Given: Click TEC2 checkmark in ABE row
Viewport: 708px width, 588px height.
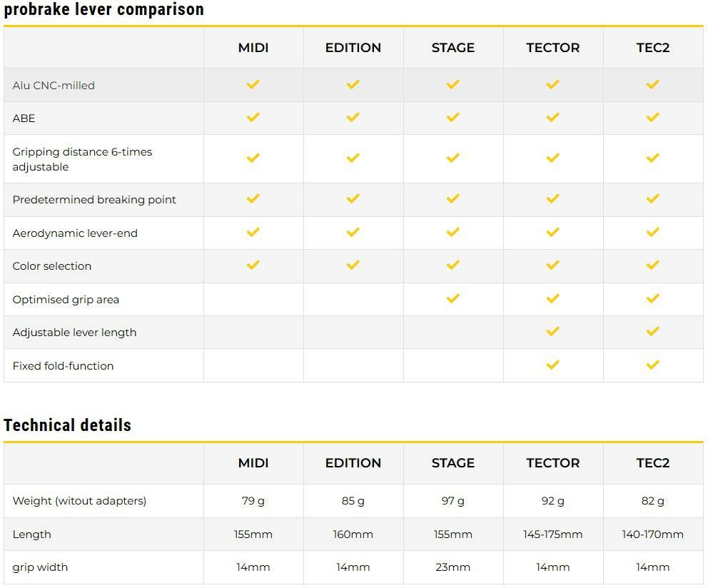Looking at the screenshot, I should (x=652, y=118).
